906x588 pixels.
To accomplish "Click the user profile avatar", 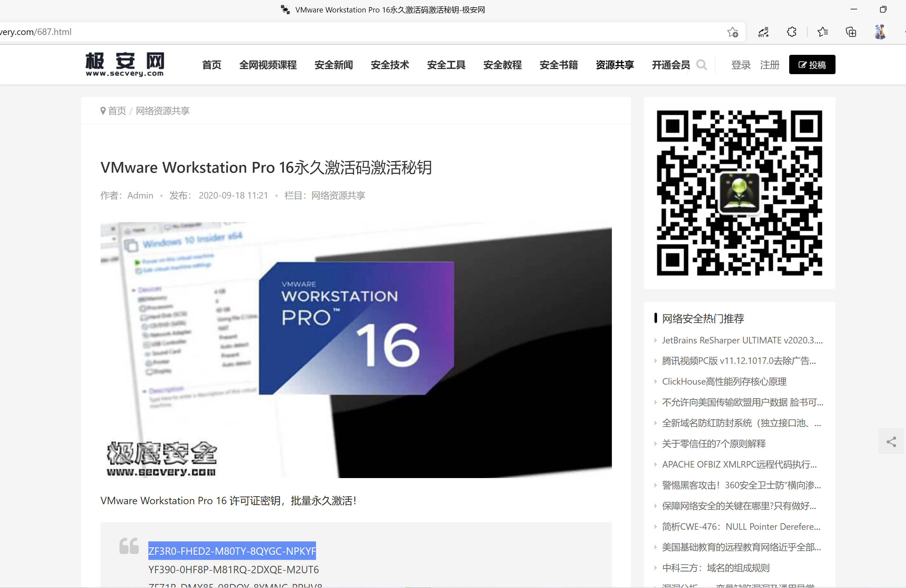I will click(x=880, y=32).
